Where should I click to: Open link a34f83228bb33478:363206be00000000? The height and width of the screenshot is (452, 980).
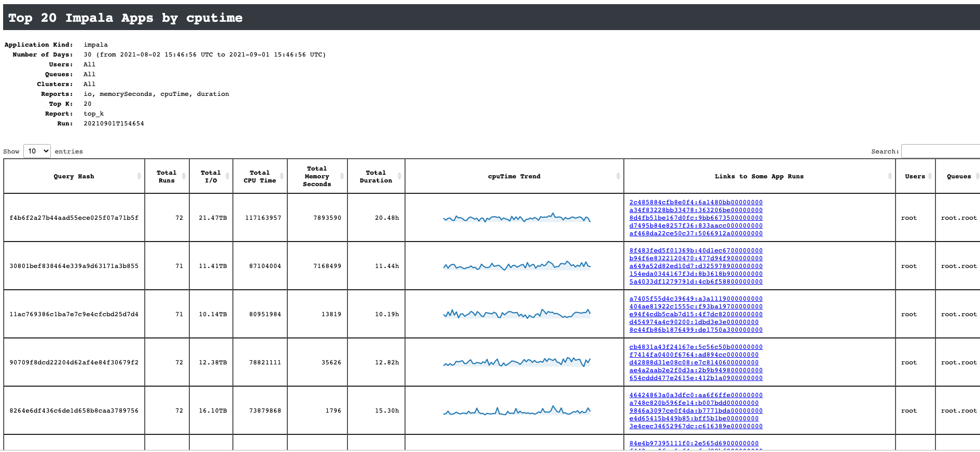696,210
